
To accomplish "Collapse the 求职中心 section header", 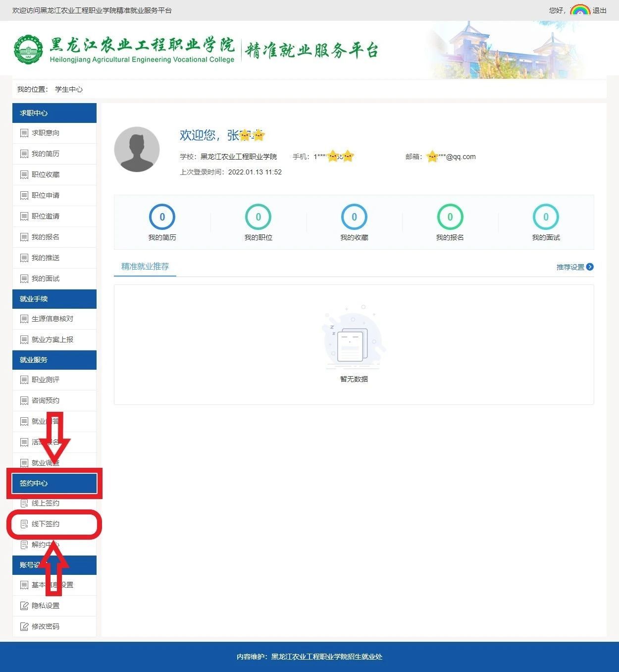I will click(x=54, y=113).
